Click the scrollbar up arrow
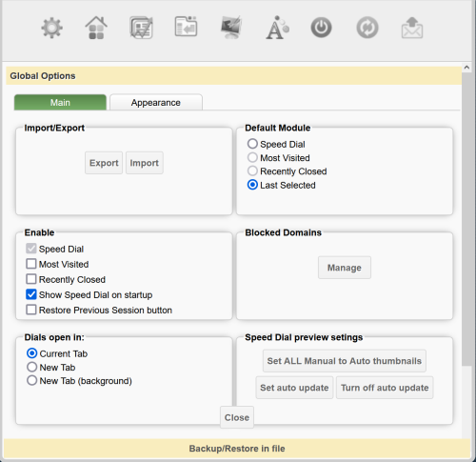 [x=466, y=68]
